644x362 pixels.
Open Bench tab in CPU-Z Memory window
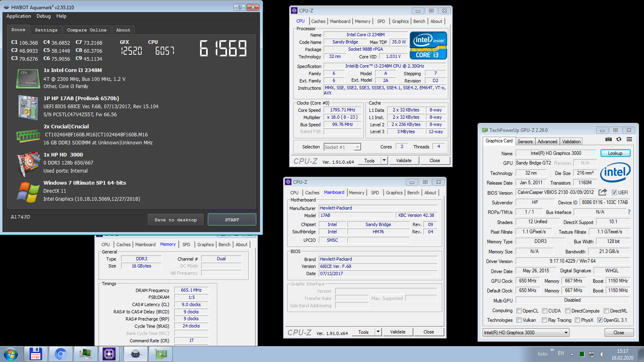pos(225,245)
